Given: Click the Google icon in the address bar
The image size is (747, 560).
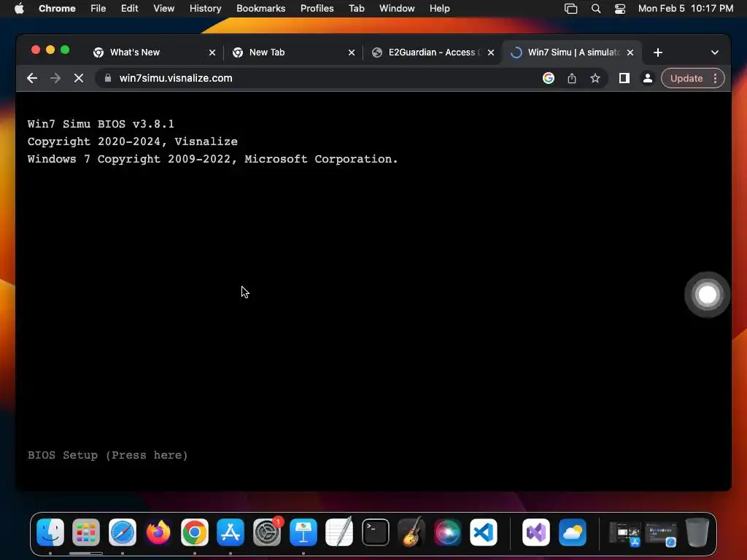Looking at the screenshot, I should [x=549, y=78].
